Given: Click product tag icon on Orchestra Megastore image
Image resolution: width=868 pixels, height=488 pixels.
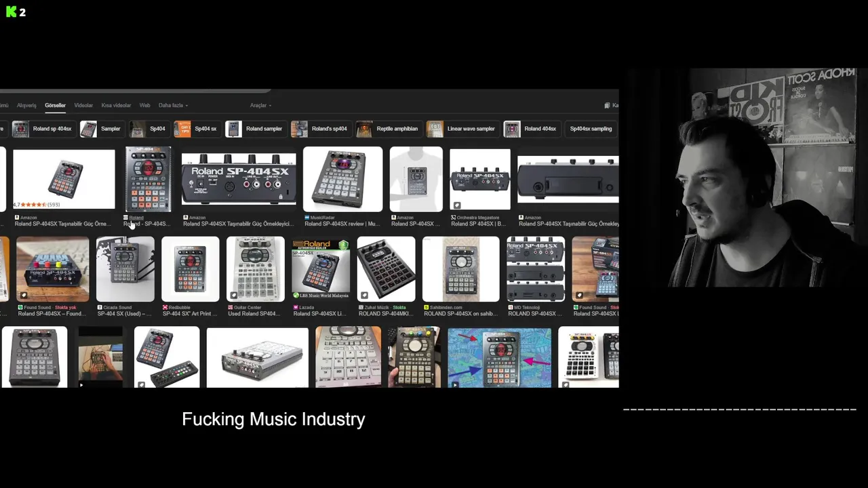Looking at the screenshot, I should (456, 205).
